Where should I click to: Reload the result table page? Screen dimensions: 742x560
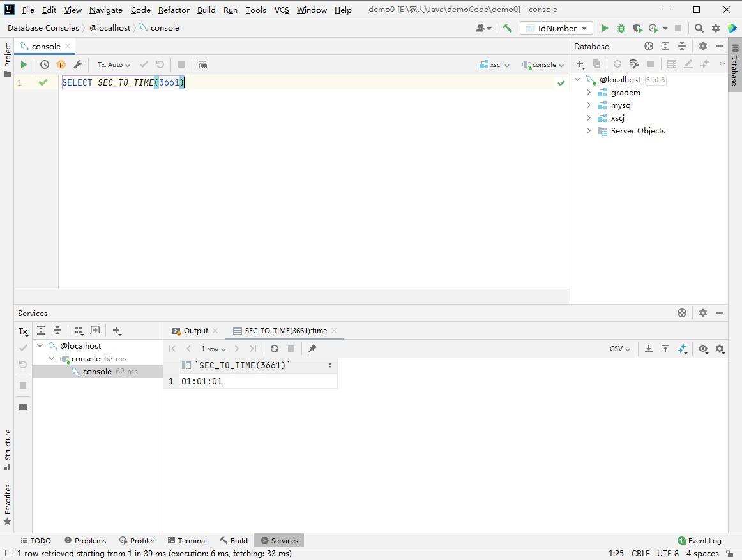[x=275, y=349]
